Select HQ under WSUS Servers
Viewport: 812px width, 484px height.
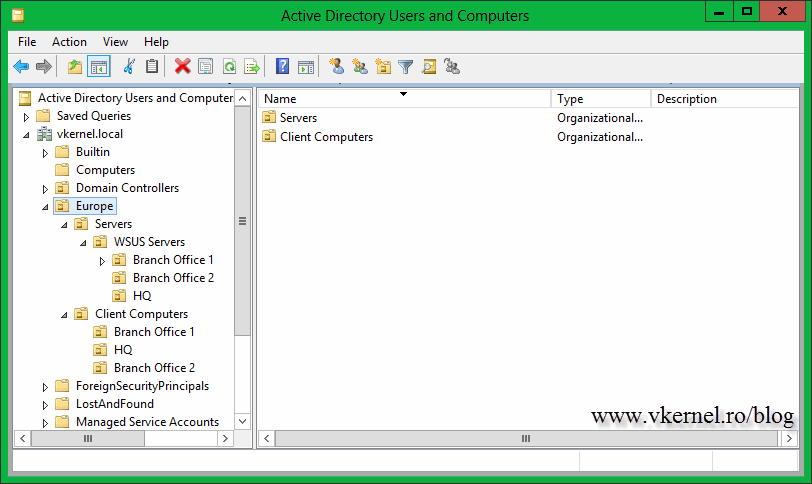(142, 296)
